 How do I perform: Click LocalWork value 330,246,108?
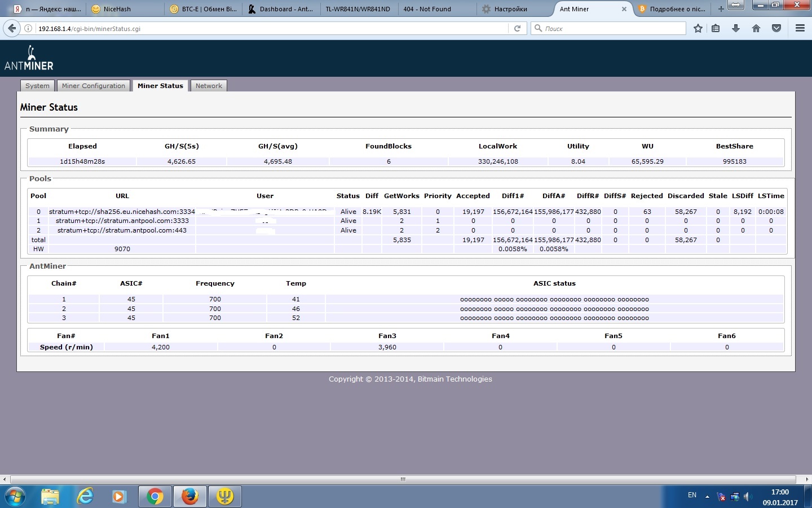(498, 161)
